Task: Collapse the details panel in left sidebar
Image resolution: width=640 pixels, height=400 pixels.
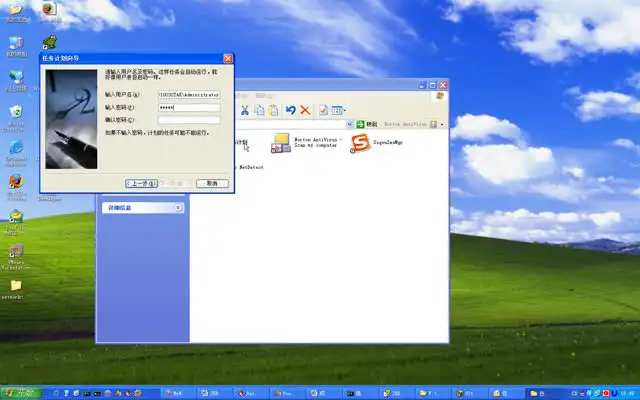Action: [178, 208]
